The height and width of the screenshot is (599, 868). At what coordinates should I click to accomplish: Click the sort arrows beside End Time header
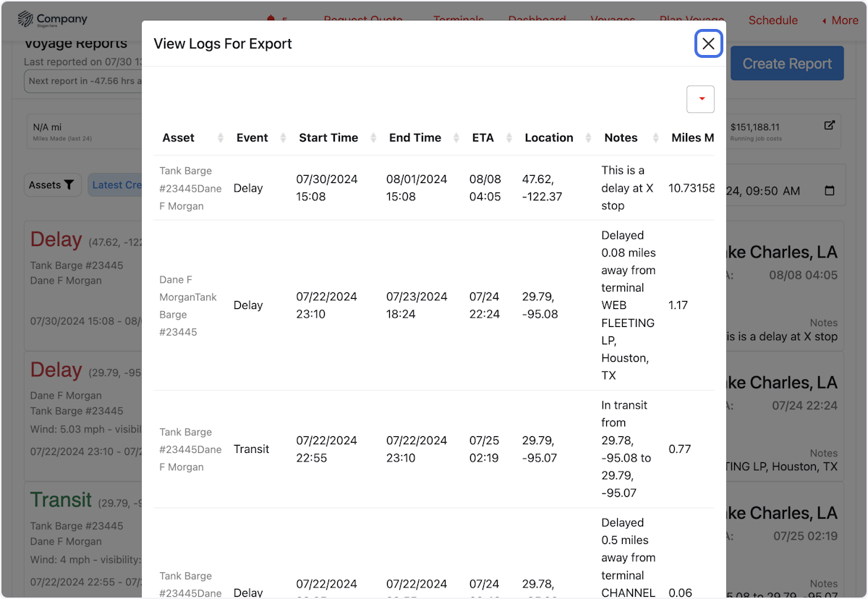coord(456,138)
